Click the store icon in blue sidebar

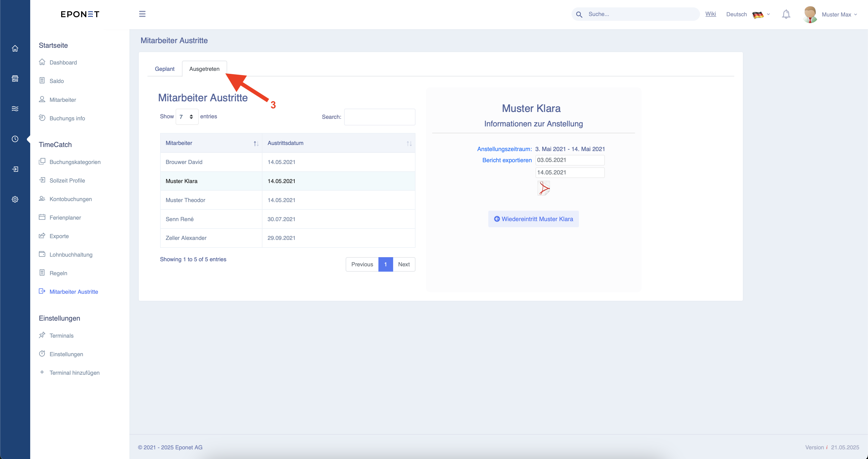pyautogui.click(x=15, y=78)
